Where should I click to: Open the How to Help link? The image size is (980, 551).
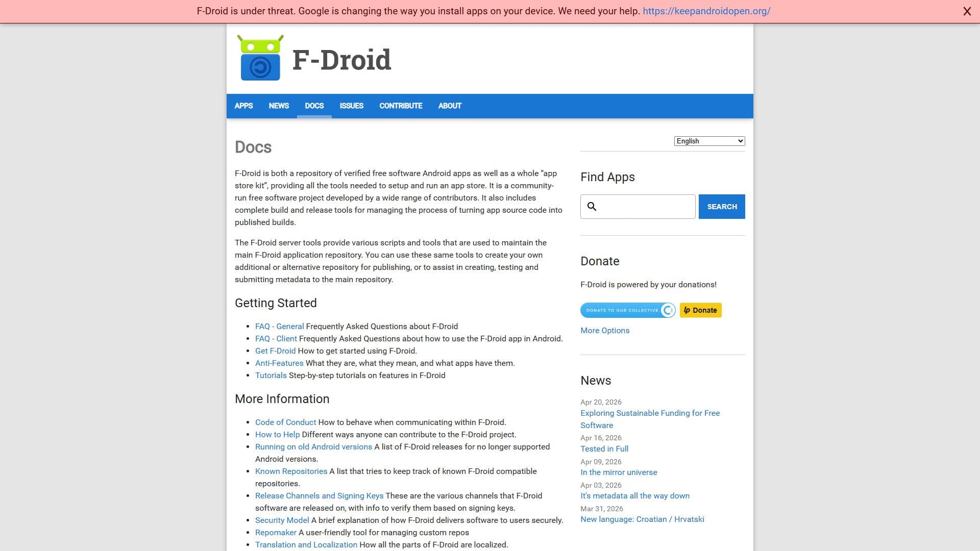pyautogui.click(x=277, y=435)
